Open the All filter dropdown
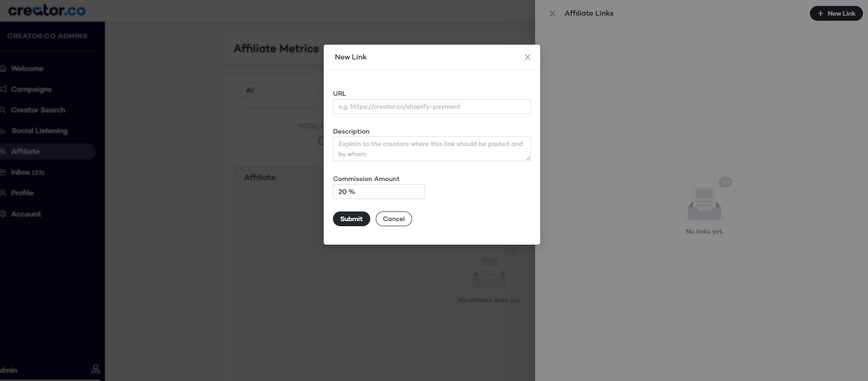Viewport: 868px width, 381px height. pos(282,90)
